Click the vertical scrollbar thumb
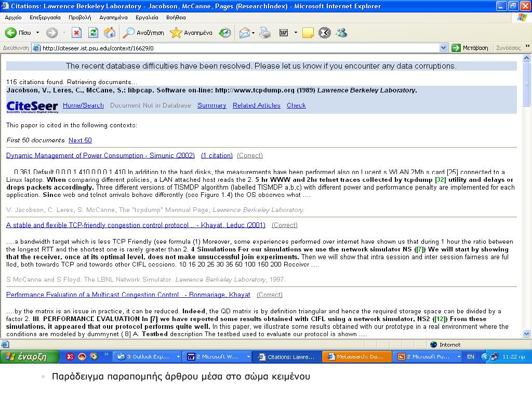This screenshot has height=399, width=532. pos(527,84)
